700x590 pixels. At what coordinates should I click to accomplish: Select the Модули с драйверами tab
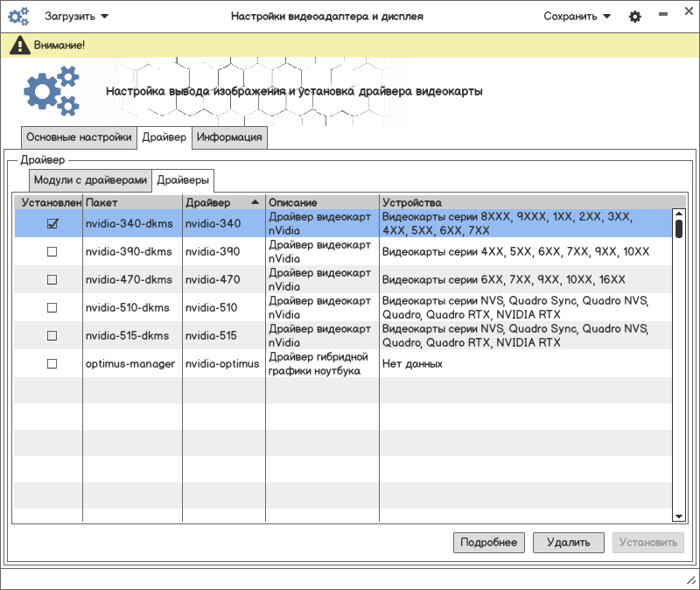90,180
